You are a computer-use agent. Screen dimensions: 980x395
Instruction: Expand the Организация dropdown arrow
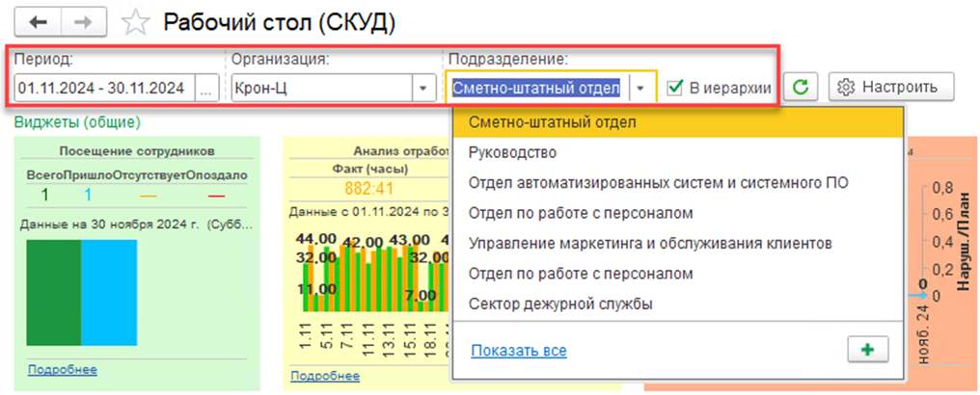[x=422, y=88]
